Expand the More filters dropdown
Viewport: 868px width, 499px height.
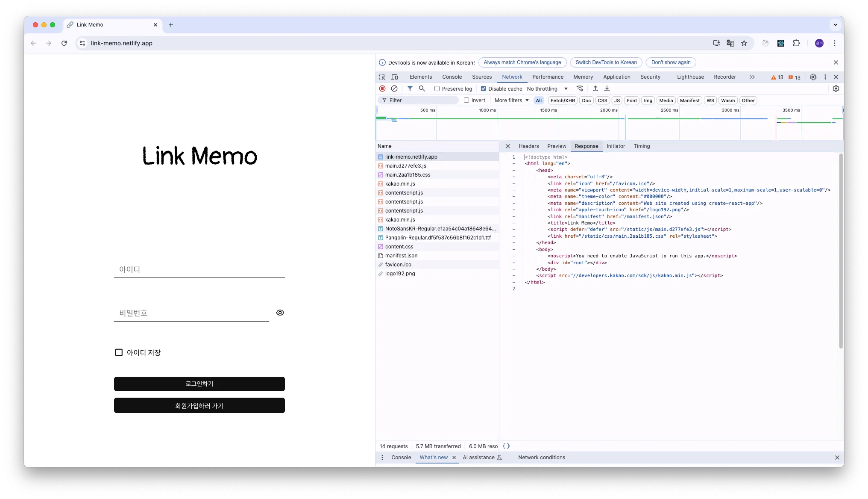click(x=511, y=100)
